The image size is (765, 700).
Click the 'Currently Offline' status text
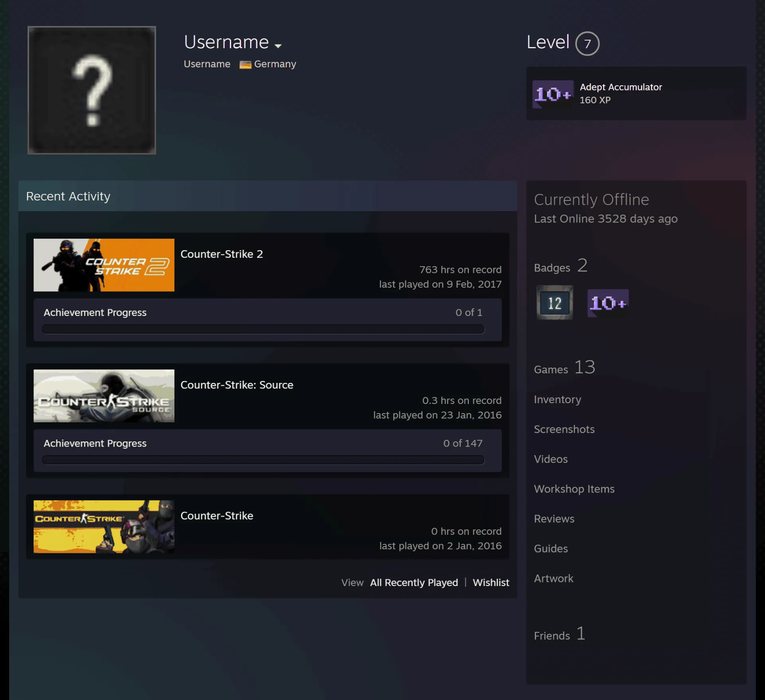pos(591,200)
